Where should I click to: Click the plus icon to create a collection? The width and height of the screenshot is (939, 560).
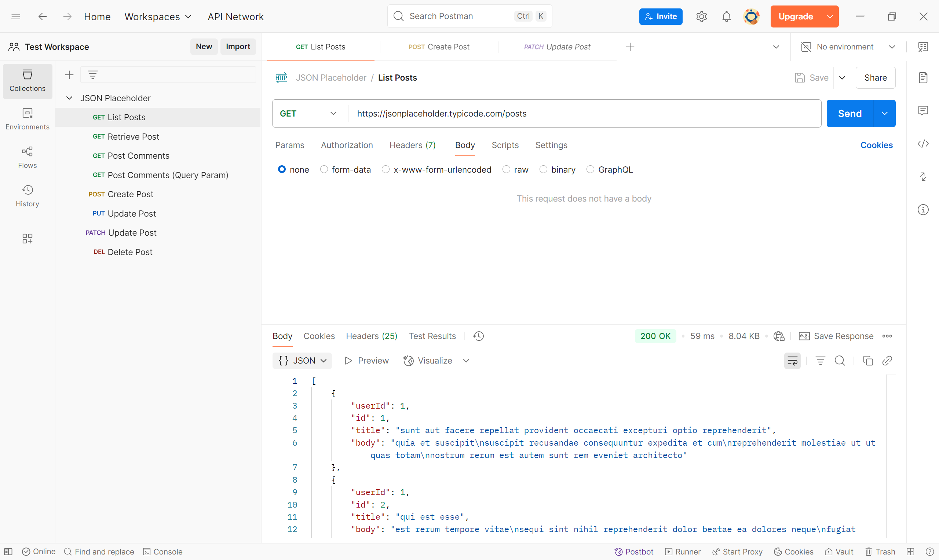69,75
